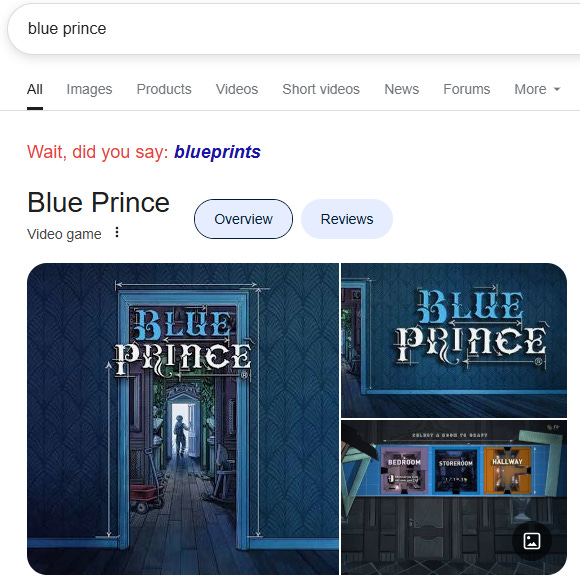580x583 pixels.
Task: Click the blueprints suggestion link
Action: click(x=218, y=152)
